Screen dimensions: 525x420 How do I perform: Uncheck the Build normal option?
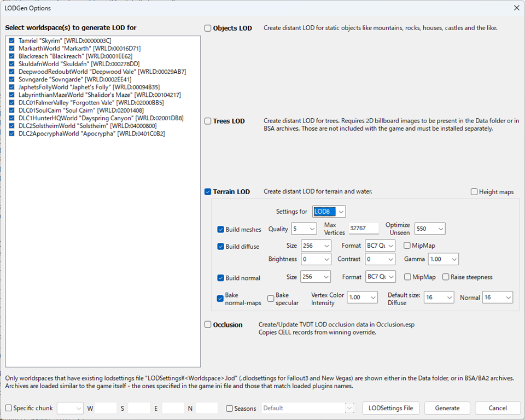(220, 278)
